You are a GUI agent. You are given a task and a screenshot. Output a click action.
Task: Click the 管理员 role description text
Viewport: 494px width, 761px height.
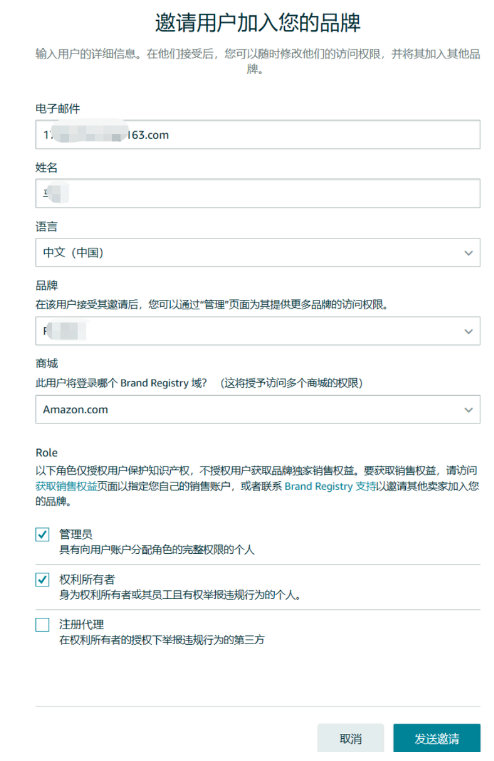click(157, 549)
